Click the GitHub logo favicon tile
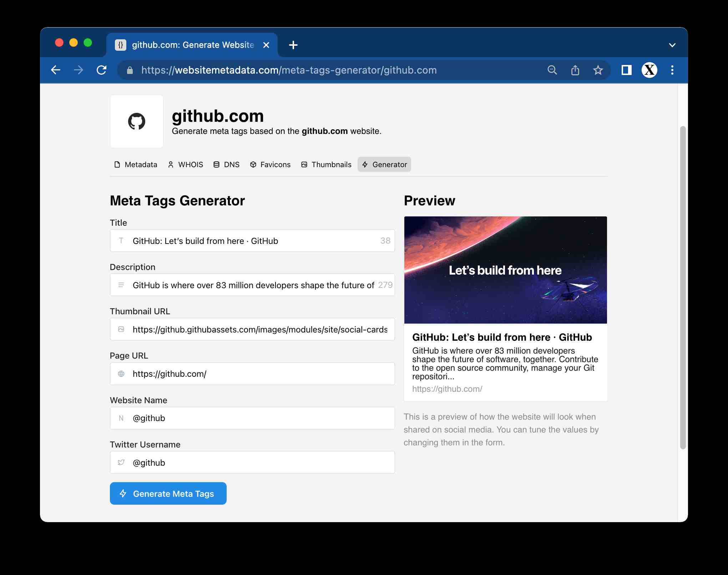This screenshot has height=575, width=728. 137,121
